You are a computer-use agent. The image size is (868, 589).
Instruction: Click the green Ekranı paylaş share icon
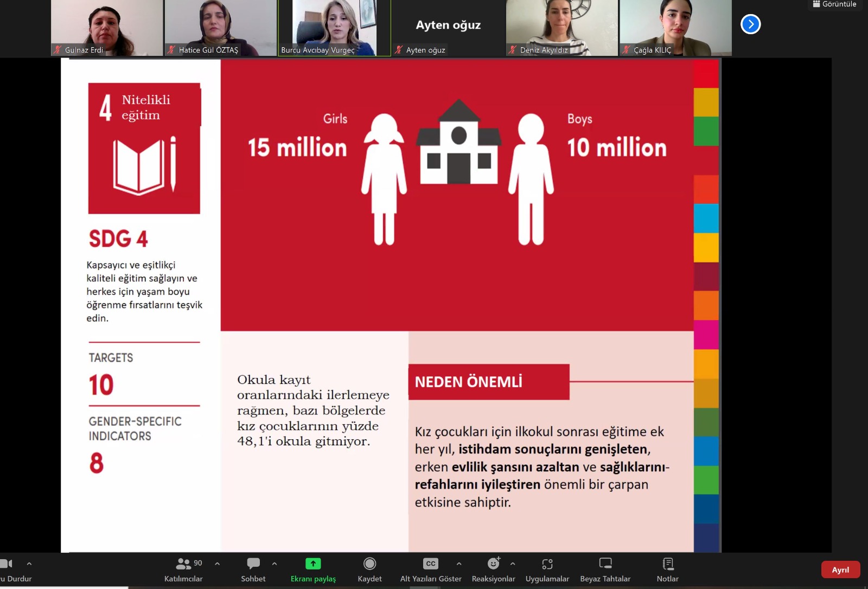coord(313,564)
